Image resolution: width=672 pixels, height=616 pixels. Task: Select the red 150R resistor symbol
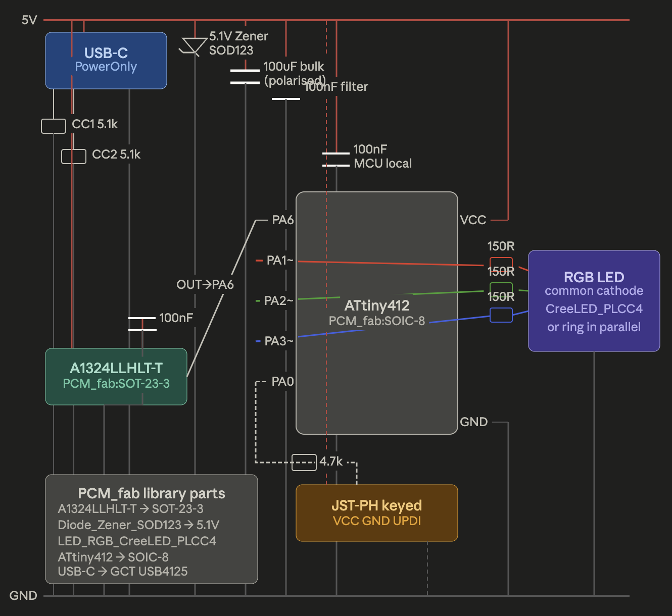[x=501, y=265]
